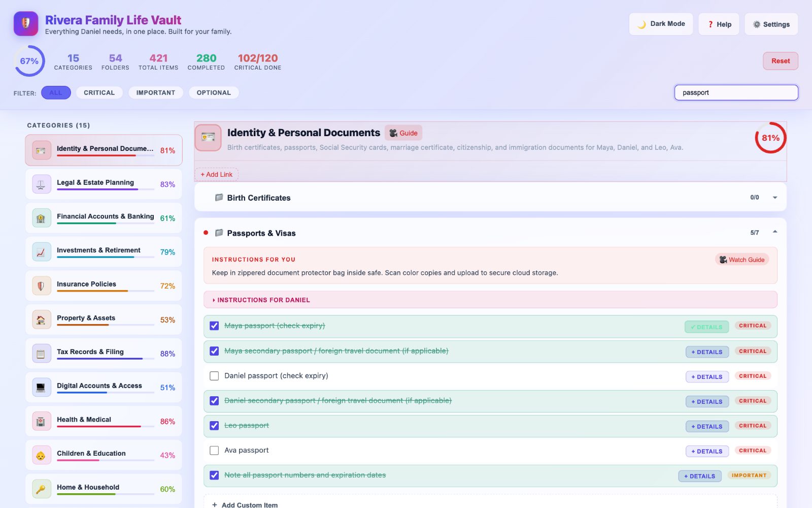Uncheck Maya passport (check expiry) checkbox
This screenshot has height=508, width=812.
point(214,326)
